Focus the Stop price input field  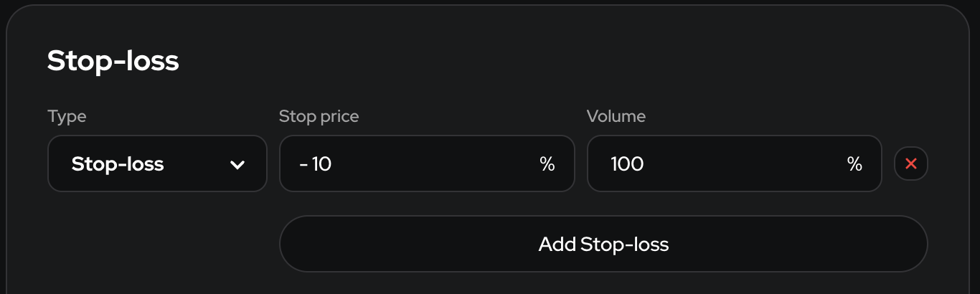tap(426, 164)
